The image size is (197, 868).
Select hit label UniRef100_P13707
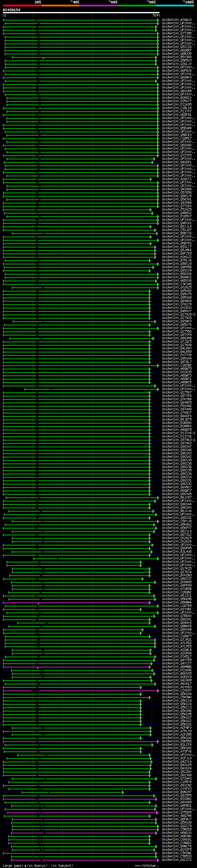tap(177, 111)
